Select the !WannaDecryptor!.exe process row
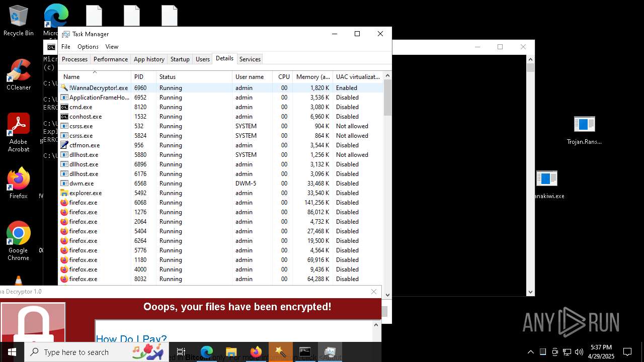The width and height of the screenshot is (644, 362). click(x=221, y=88)
